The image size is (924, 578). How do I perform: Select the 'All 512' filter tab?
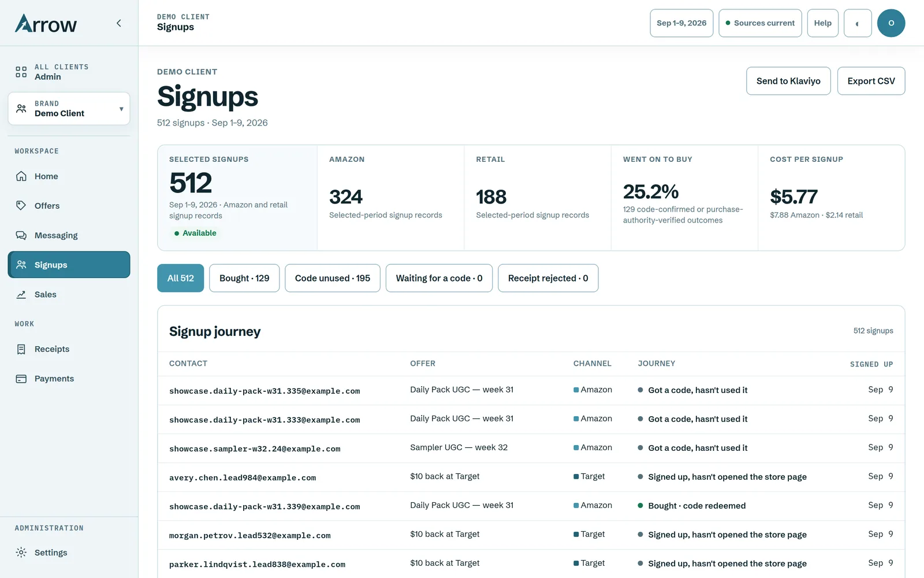[x=181, y=278]
